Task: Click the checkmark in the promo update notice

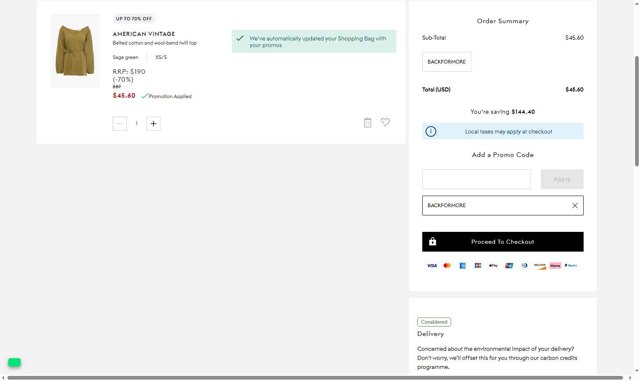Action: pos(240,38)
